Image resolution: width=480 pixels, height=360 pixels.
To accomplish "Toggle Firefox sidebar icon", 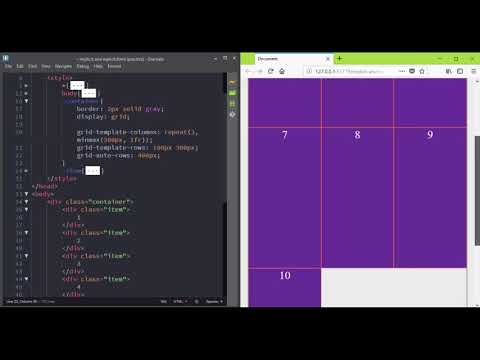I will pos(460,71).
